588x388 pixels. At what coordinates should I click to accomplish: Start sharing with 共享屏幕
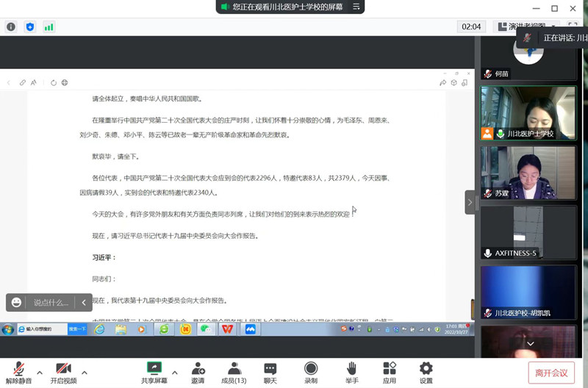point(154,373)
